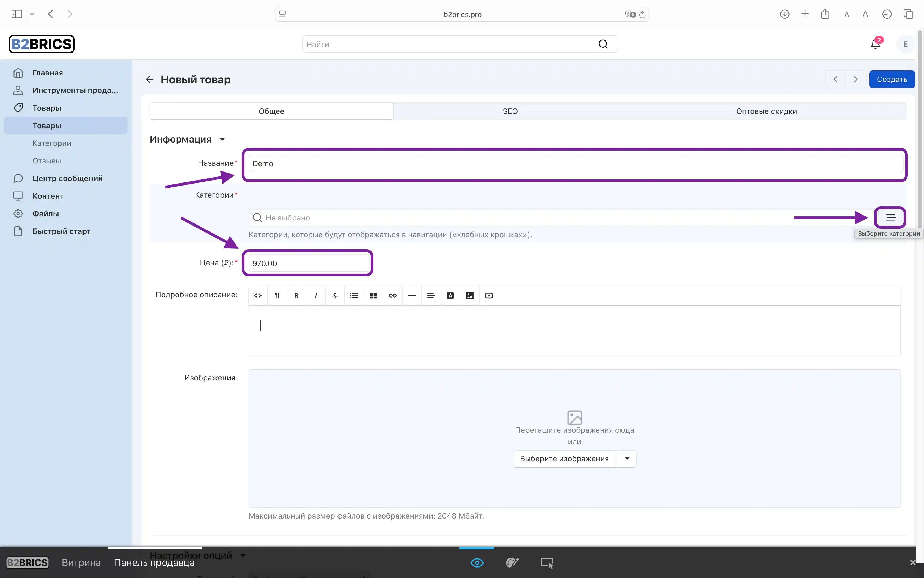Go back using arrow beside Новый товар
Screen dimensions: 924x578
[149, 80]
